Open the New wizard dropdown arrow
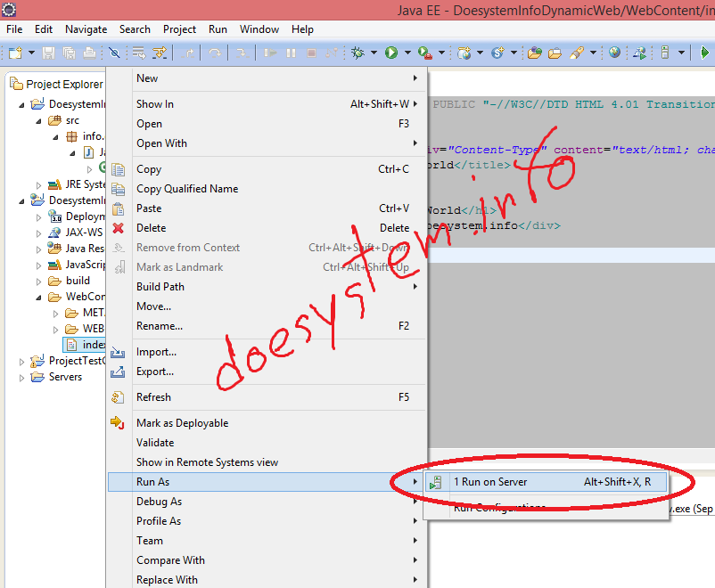The image size is (715, 588). [x=31, y=53]
